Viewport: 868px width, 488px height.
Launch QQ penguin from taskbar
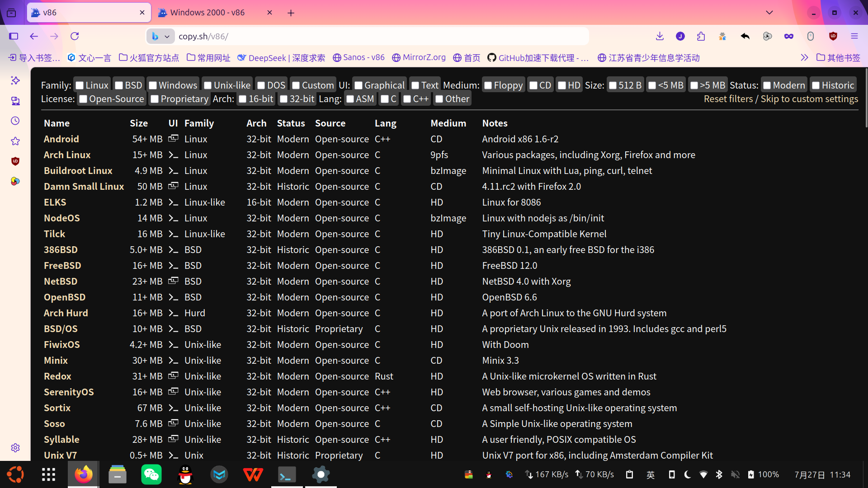click(x=185, y=474)
